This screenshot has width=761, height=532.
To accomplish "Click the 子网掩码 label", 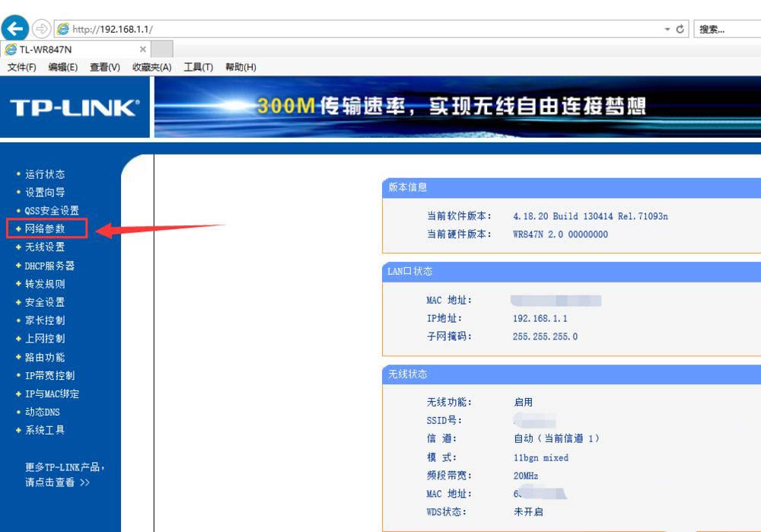I will [x=449, y=336].
